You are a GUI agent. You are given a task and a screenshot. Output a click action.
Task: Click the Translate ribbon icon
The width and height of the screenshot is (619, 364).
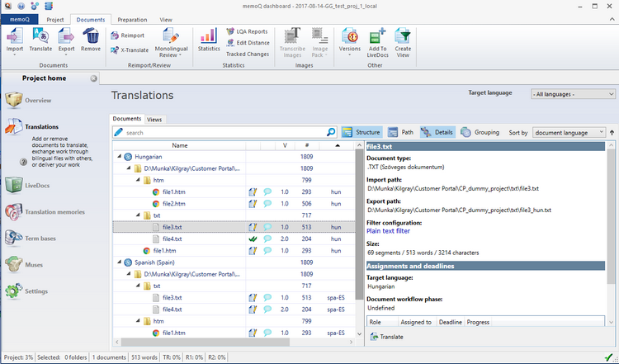pos(40,35)
